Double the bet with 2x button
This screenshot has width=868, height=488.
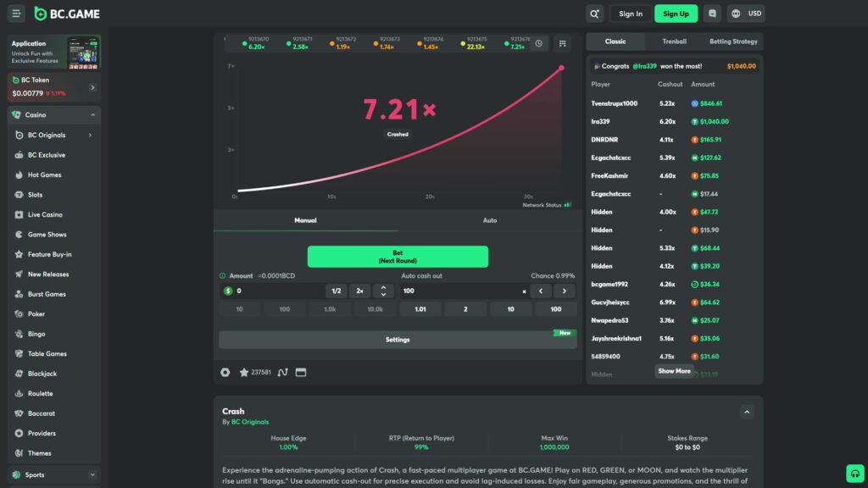pyautogui.click(x=359, y=291)
